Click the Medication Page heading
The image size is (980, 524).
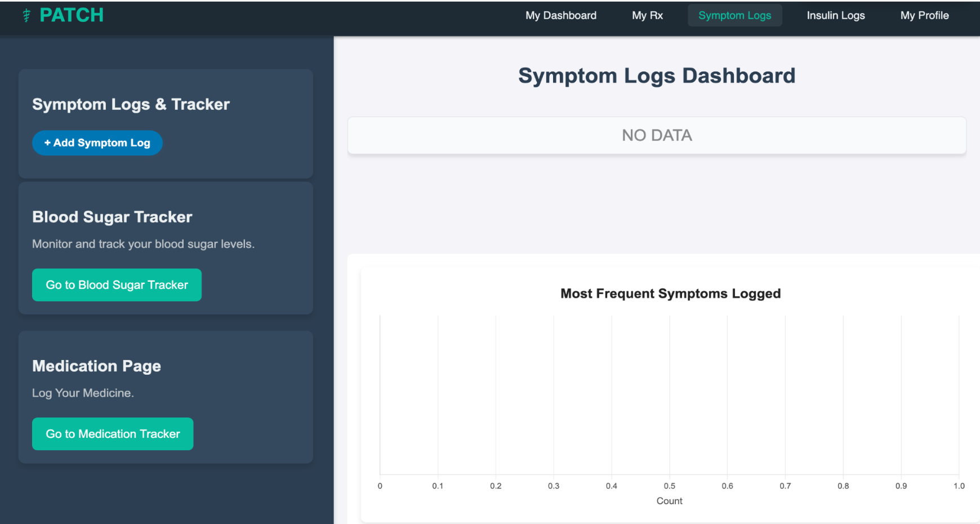(x=96, y=366)
